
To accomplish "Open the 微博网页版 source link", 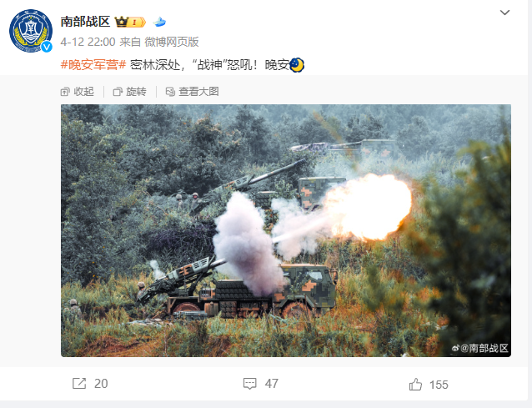I will (x=172, y=42).
